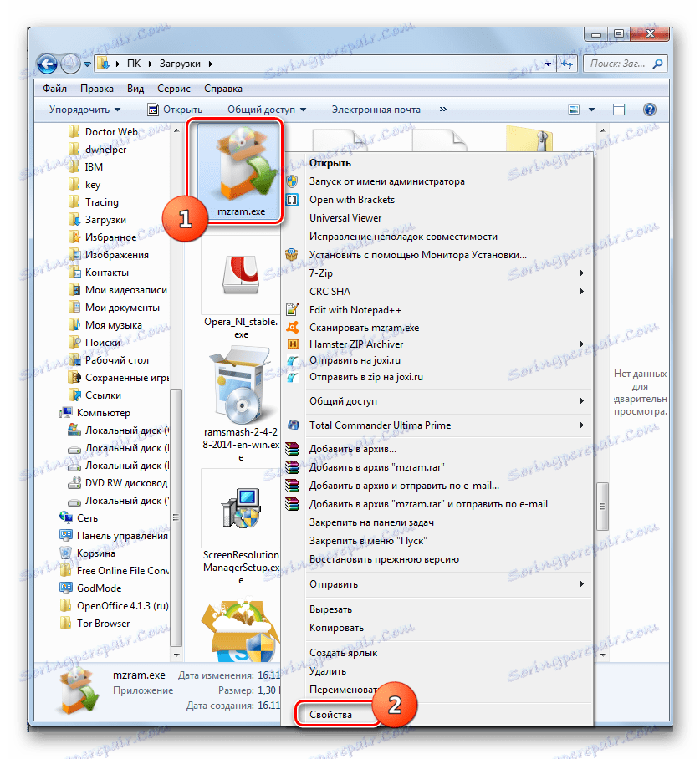The height and width of the screenshot is (759, 700).
Task: Click the Brackets icon in context menu
Action: pos(292,200)
